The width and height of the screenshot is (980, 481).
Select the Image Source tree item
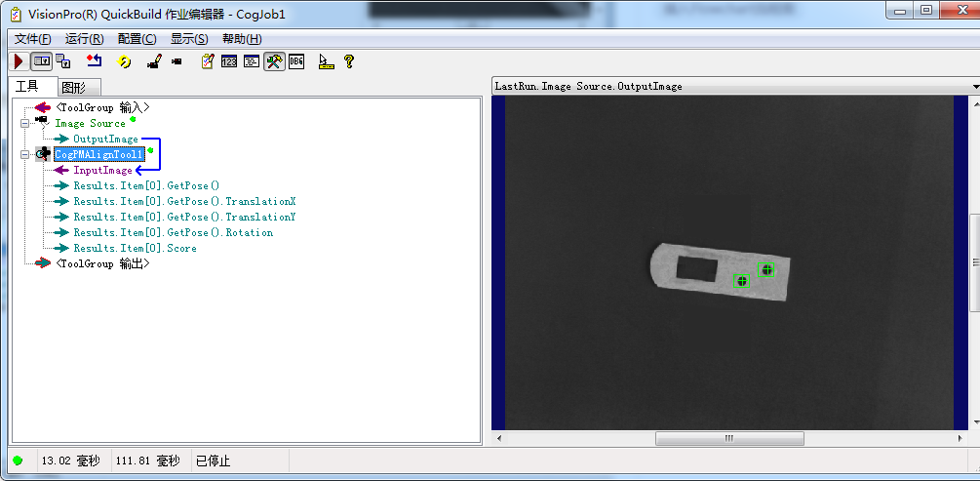pos(90,123)
